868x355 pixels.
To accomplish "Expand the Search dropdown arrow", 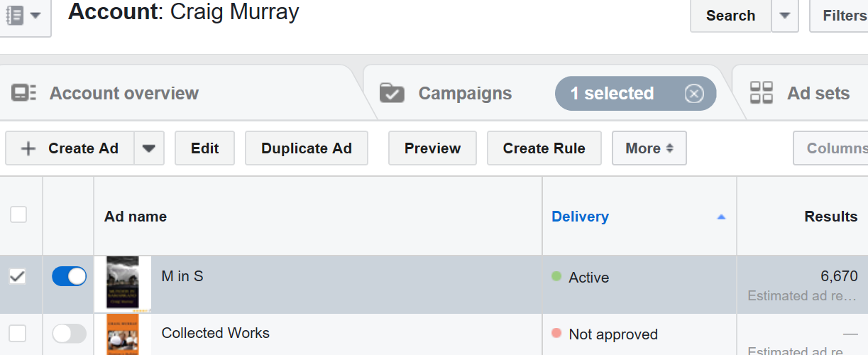I will (784, 16).
